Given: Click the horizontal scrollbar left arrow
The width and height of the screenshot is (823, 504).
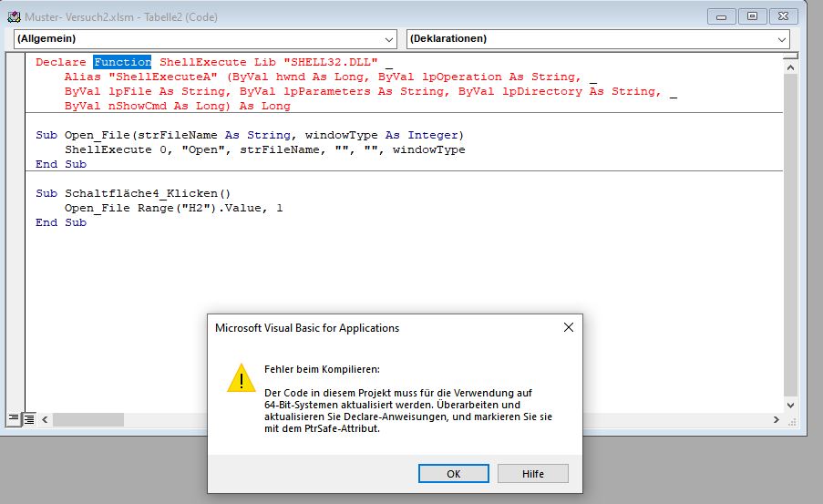Looking at the screenshot, I should coord(45,419).
